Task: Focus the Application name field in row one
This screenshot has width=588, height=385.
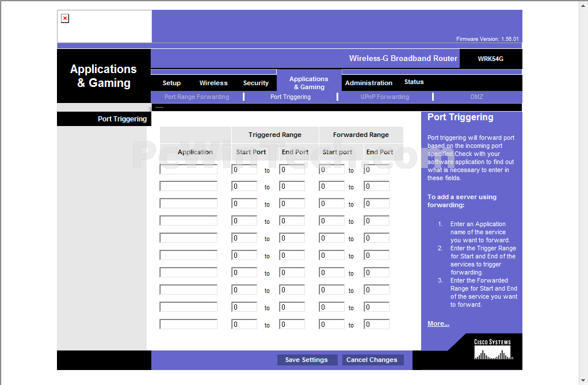Action: click(188, 169)
